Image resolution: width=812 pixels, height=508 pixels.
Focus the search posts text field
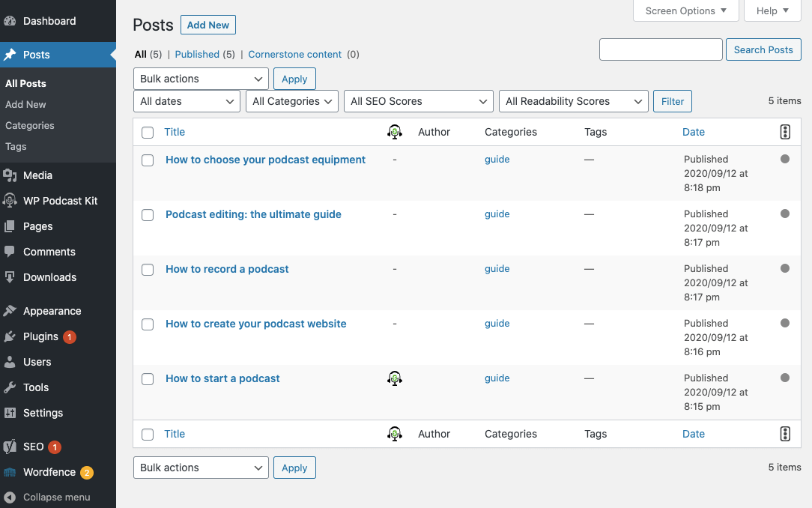tap(661, 49)
